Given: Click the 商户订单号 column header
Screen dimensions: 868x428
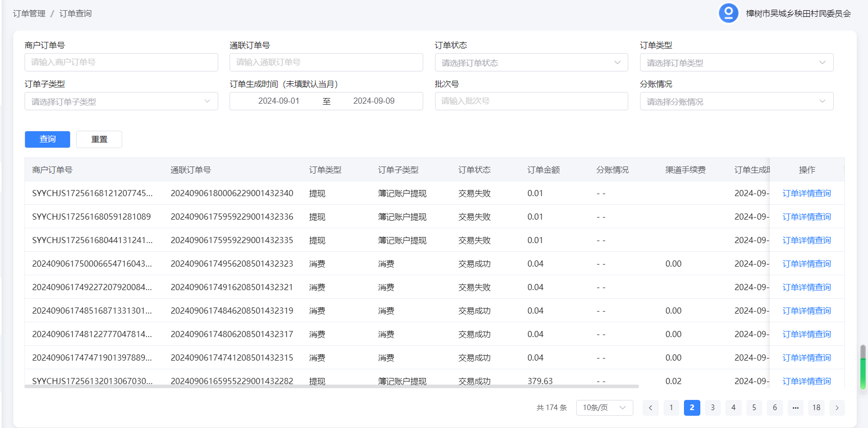Looking at the screenshot, I should pyautogui.click(x=52, y=170).
